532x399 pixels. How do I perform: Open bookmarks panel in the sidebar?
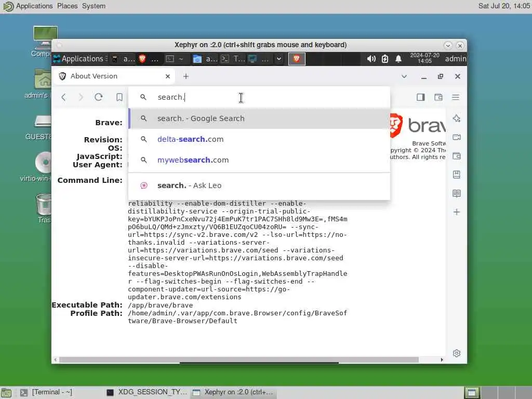click(457, 175)
